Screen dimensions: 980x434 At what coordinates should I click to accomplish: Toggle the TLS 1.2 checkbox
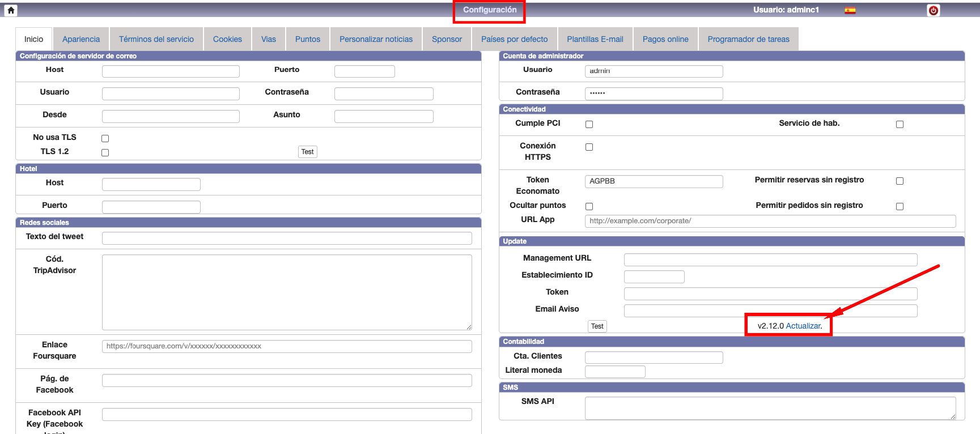(105, 152)
